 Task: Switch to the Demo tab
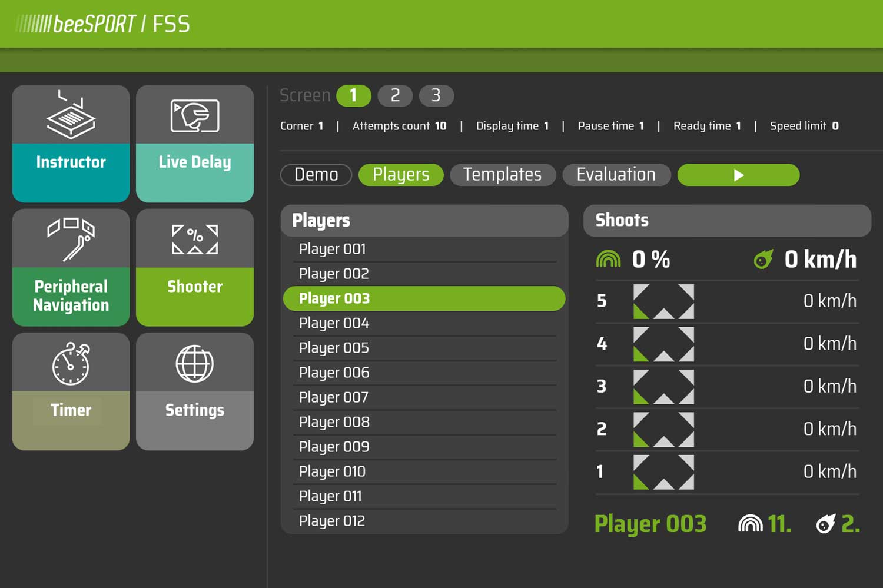pyautogui.click(x=316, y=175)
